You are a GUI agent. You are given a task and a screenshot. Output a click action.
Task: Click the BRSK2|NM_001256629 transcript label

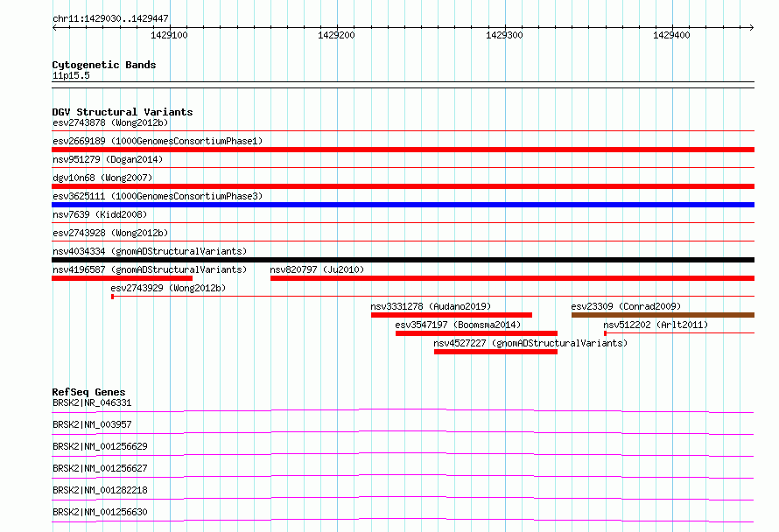(x=100, y=446)
